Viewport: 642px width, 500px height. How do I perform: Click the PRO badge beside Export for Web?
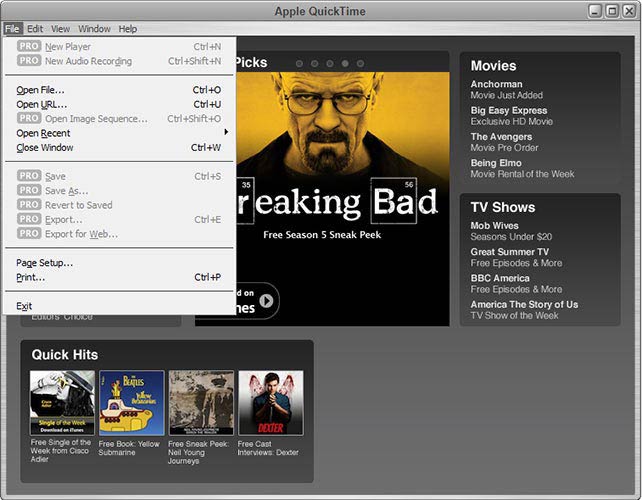[x=29, y=234]
